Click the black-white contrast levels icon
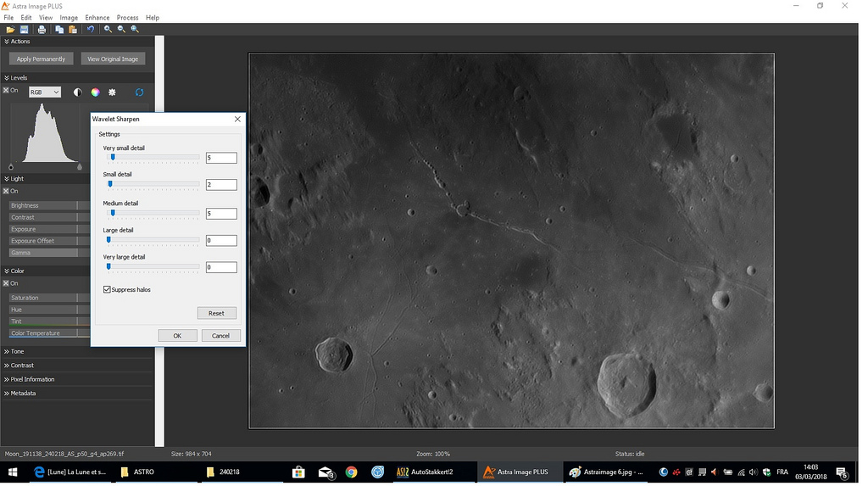The width and height of the screenshot is (868, 486). click(77, 92)
